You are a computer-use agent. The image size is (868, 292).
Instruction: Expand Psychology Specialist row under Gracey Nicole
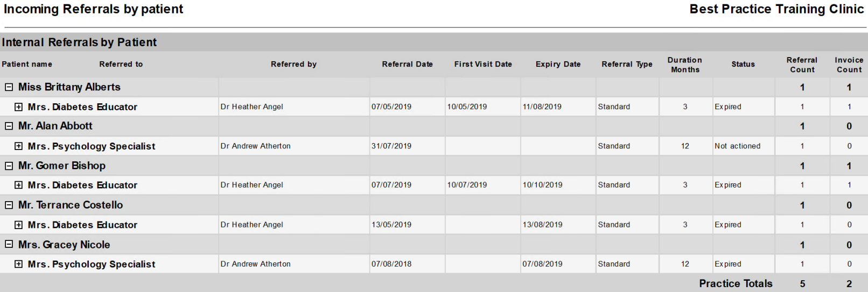coord(18,264)
